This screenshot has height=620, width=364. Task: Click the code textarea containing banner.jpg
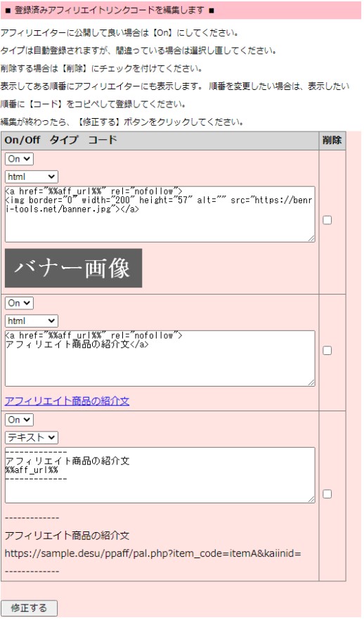160,214
